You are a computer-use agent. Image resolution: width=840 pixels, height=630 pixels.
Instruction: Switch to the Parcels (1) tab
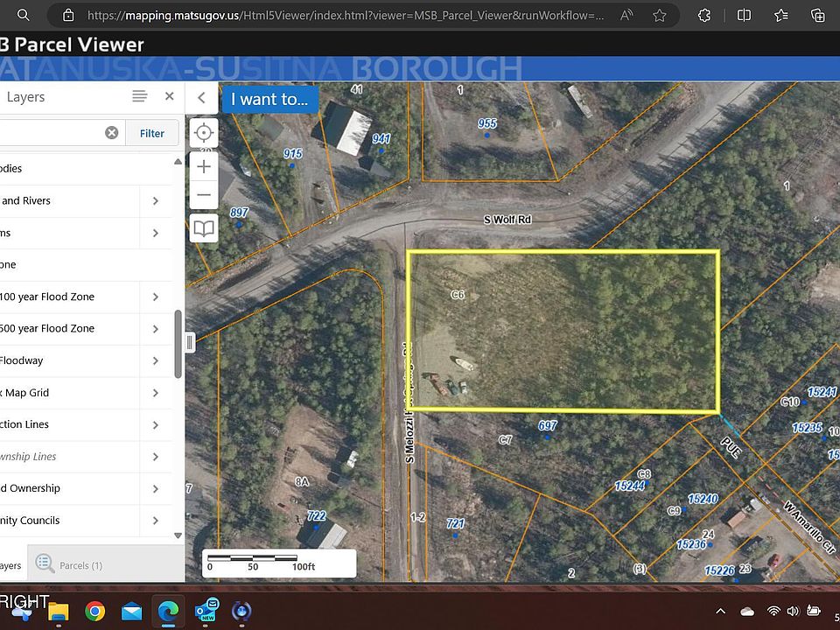point(70,564)
